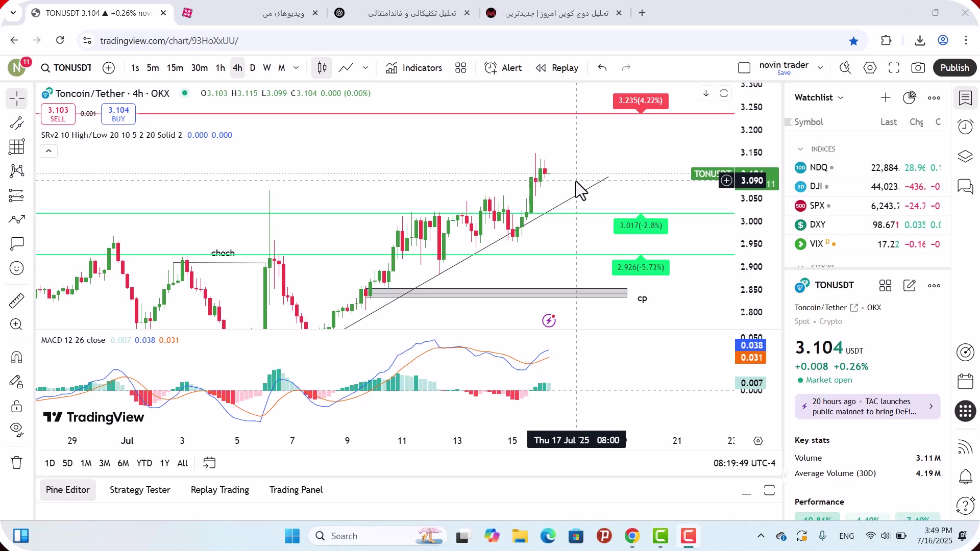Select the crosshair cursor tool
This screenshot has height=551, width=980.
point(17,98)
